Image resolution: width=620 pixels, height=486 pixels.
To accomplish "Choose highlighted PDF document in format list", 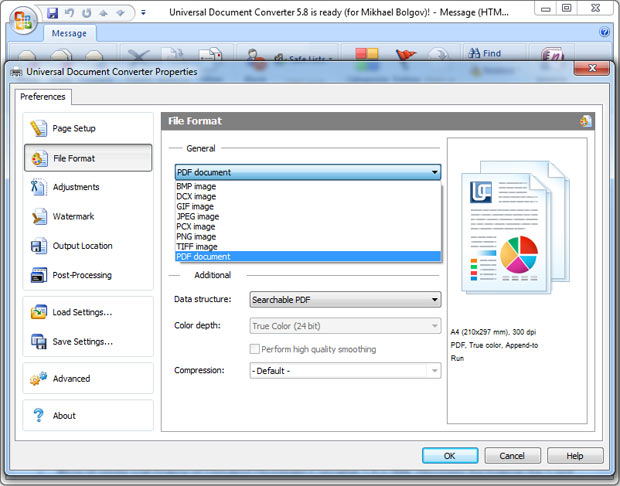I will 308,257.
